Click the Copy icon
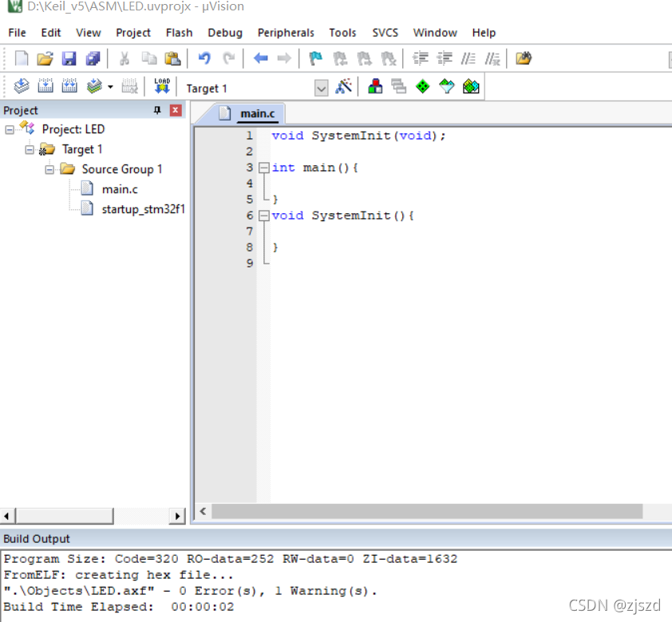 click(x=149, y=58)
